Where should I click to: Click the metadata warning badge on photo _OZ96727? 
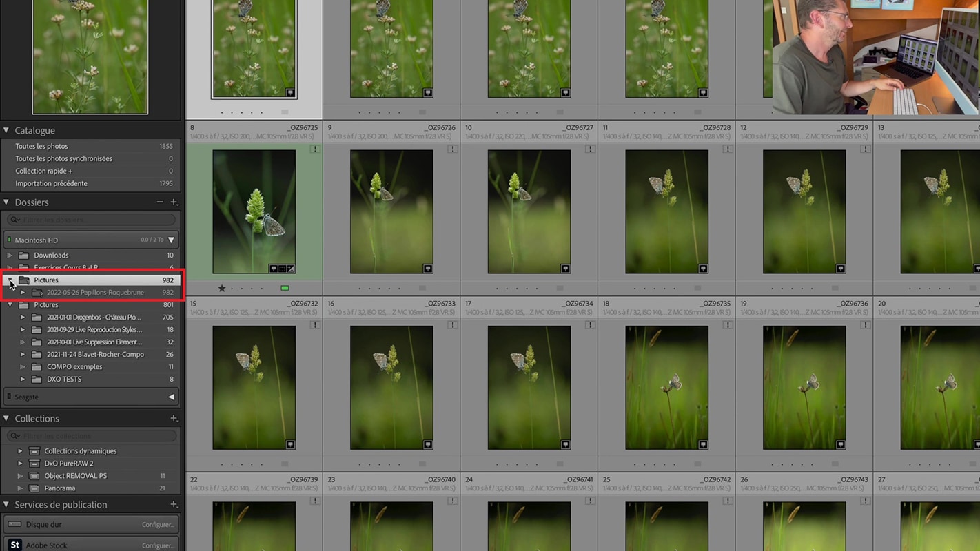pyautogui.click(x=591, y=149)
